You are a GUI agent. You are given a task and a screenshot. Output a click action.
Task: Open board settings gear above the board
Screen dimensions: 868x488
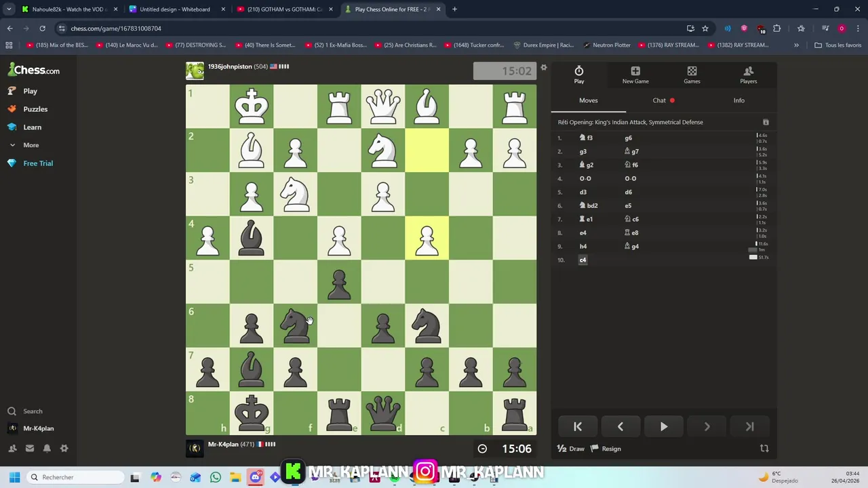[543, 68]
